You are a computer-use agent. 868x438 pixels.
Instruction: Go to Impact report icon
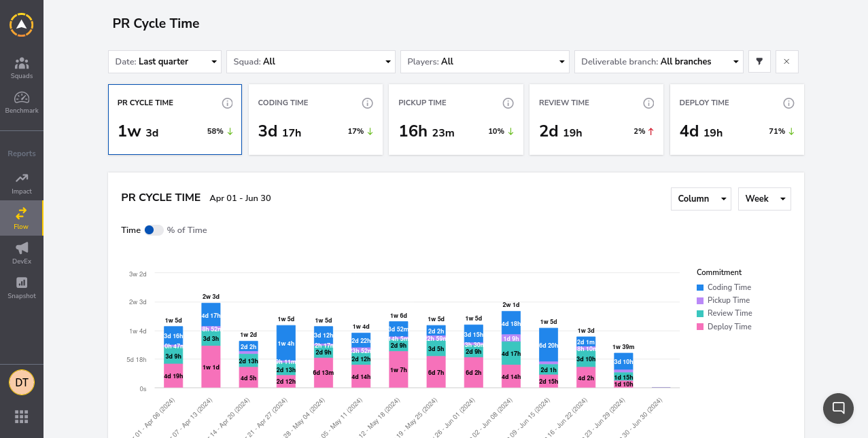coord(22,178)
